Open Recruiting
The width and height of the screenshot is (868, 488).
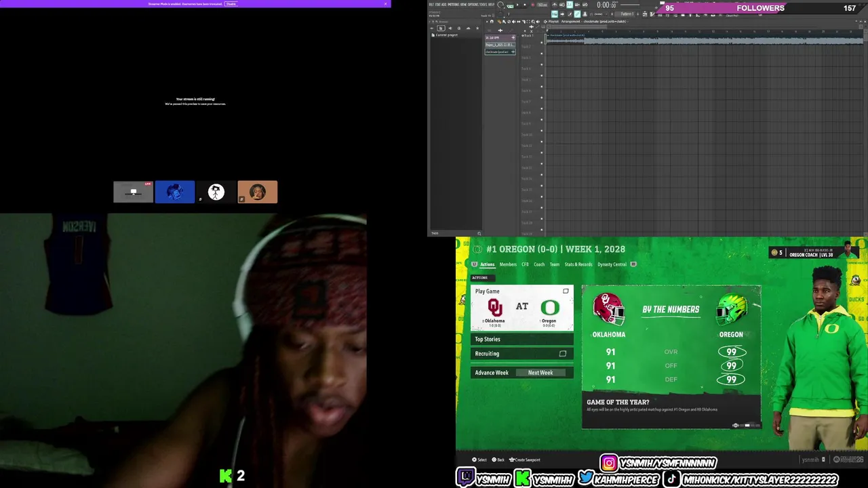point(522,354)
